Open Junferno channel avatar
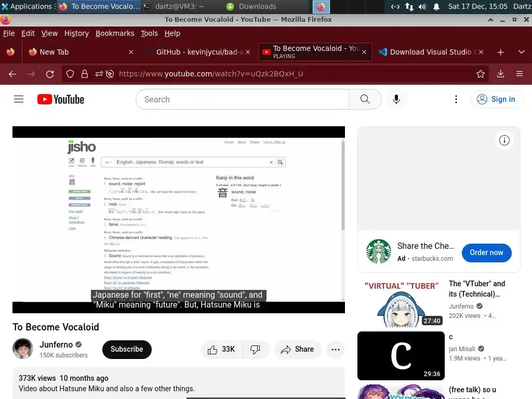Screen dimensions: 532x399 [x=23, y=349]
